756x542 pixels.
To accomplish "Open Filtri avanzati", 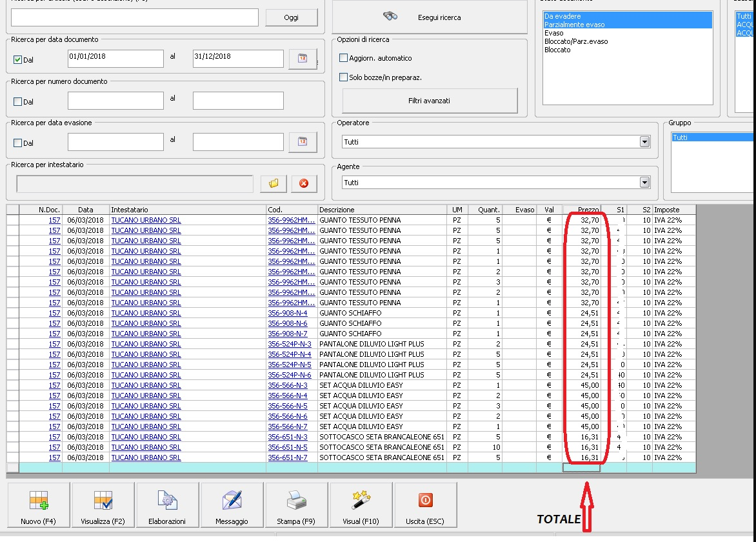I will (x=430, y=101).
